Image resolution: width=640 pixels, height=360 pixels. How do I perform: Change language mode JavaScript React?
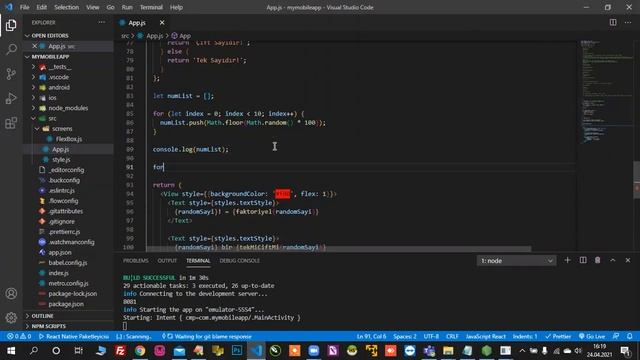click(486, 336)
